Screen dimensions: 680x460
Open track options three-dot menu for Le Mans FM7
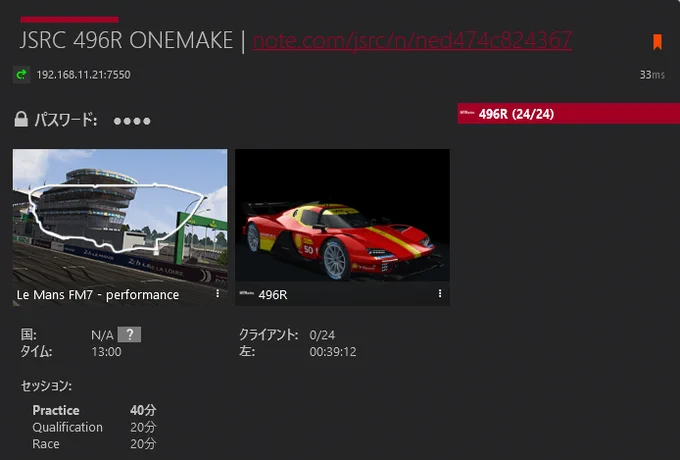(x=218, y=294)
